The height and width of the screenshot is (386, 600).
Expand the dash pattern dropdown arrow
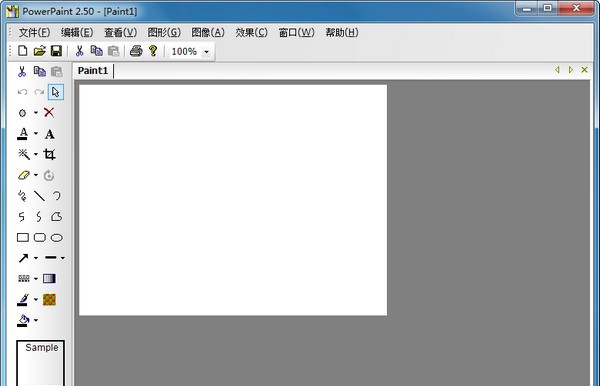tap(36, 279)
